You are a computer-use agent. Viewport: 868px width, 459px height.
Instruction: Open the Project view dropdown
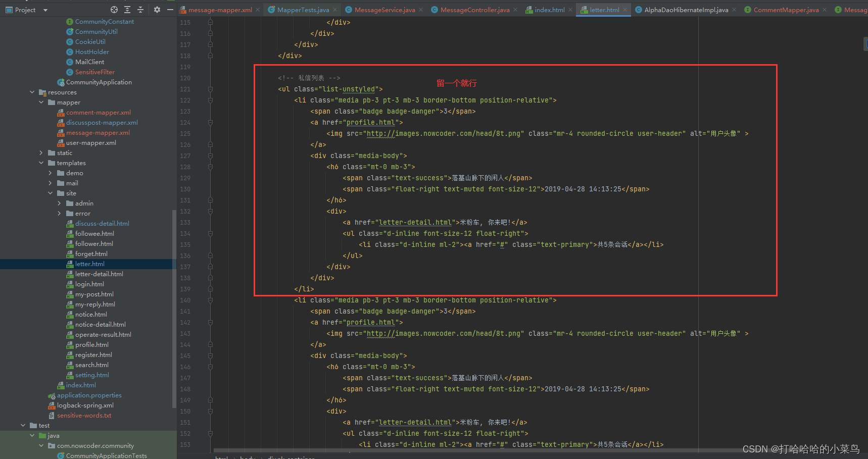tap(45, 10)
